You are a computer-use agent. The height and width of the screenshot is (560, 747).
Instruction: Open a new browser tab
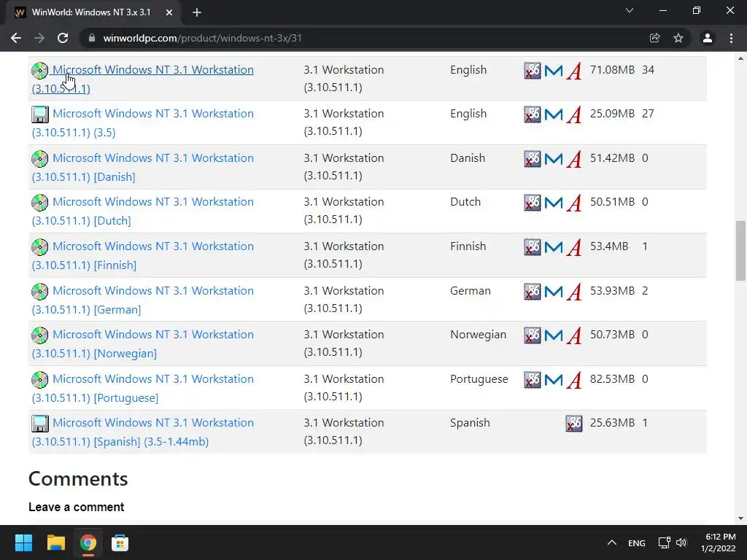click(x=197, y=12)
